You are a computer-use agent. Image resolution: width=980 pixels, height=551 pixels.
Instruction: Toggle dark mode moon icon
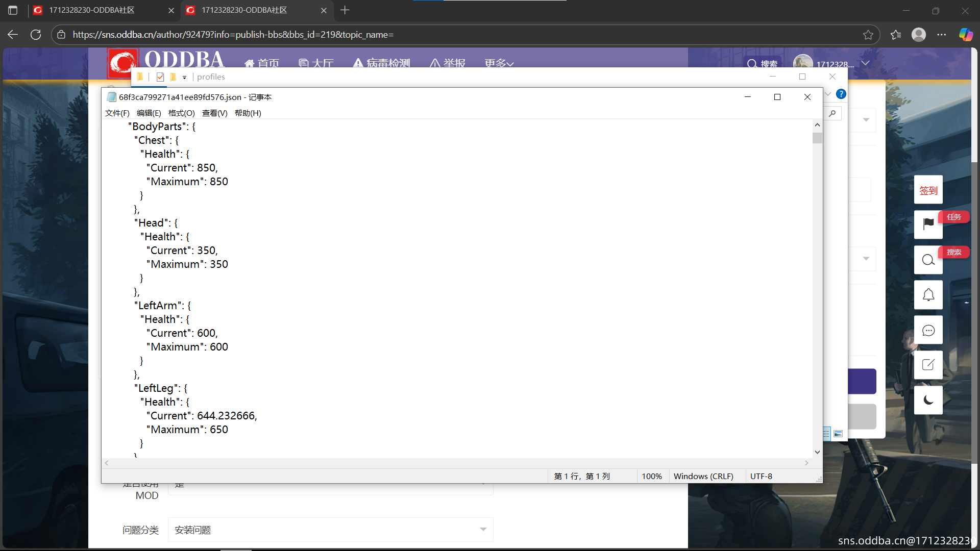tap(928, 400)
